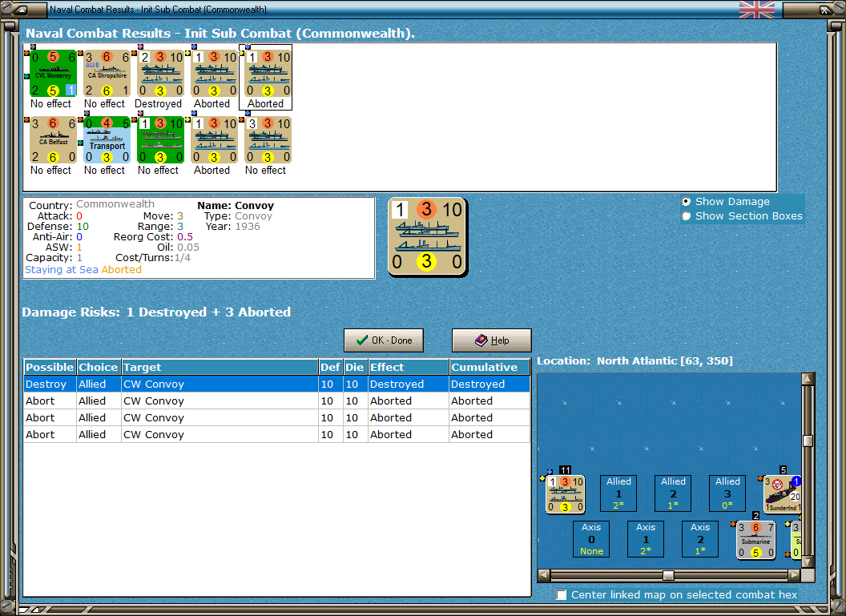Click the Sunderland aircraft unit on the map
The height and width of the screenshot is (616, 846).
(x=783, y=493)
